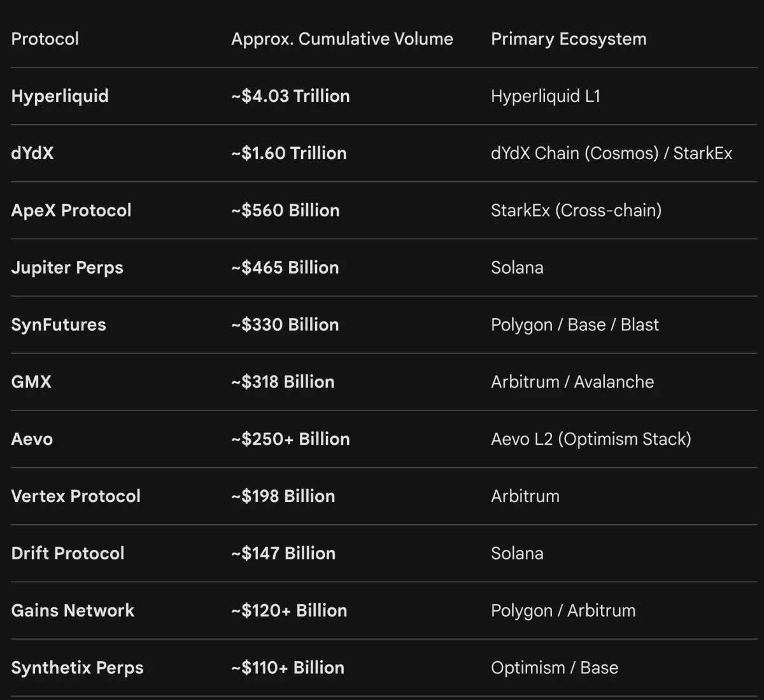Click the GMX protocol cell
Viewport: 764px width, 700px height.
coord(31,382)
